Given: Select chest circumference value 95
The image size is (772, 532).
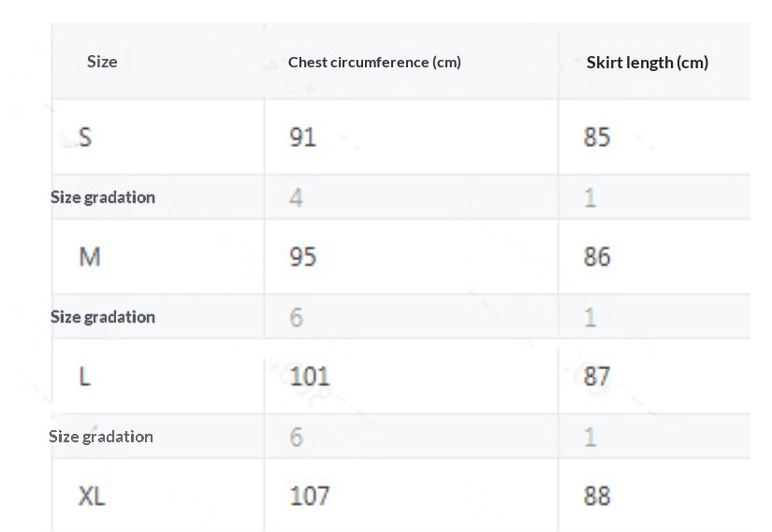Looking at the screenshot, I should click(303, 257).
